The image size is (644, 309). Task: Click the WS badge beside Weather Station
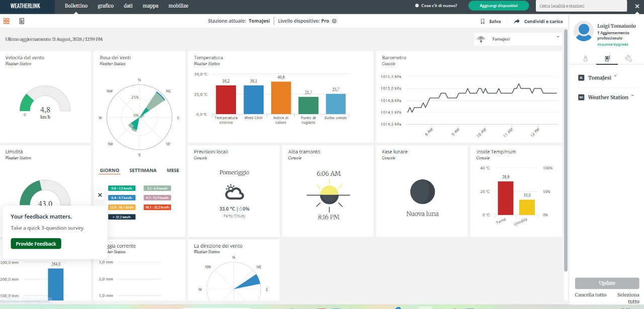[581, 97]
